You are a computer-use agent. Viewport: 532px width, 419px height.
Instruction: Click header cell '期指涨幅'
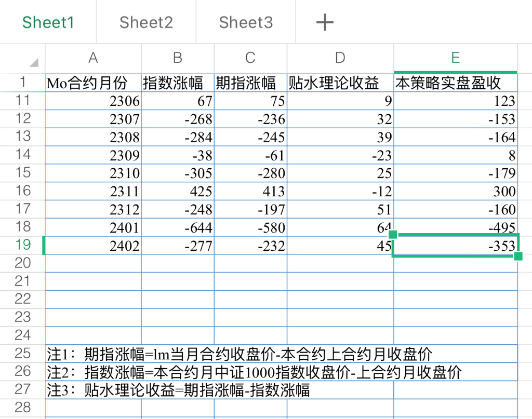click(251, 83)
